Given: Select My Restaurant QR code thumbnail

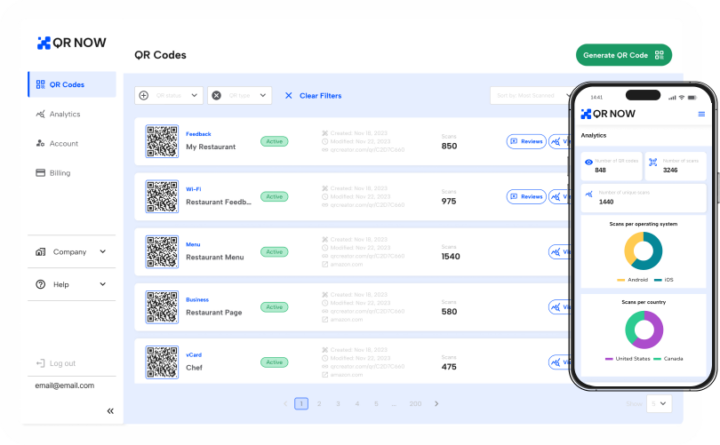Looking at the screenshot, I should 162,141.
